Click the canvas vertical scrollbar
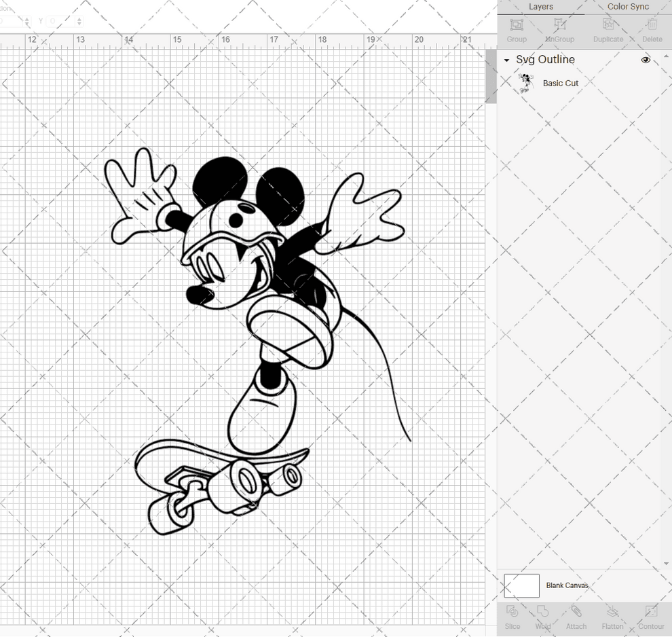Viewport: 672px width, 637px height. [x=490, y=75]
